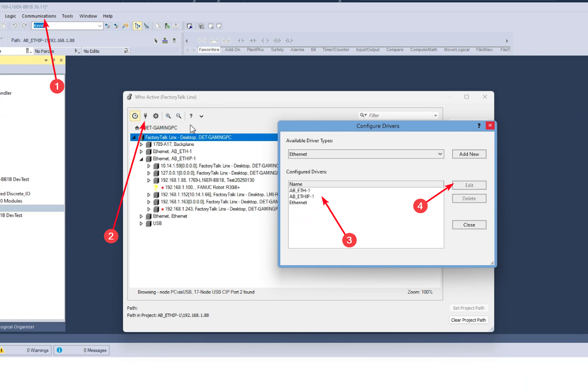Click the first rung element icon
This screenshot has width=588, height=392.
202,41
